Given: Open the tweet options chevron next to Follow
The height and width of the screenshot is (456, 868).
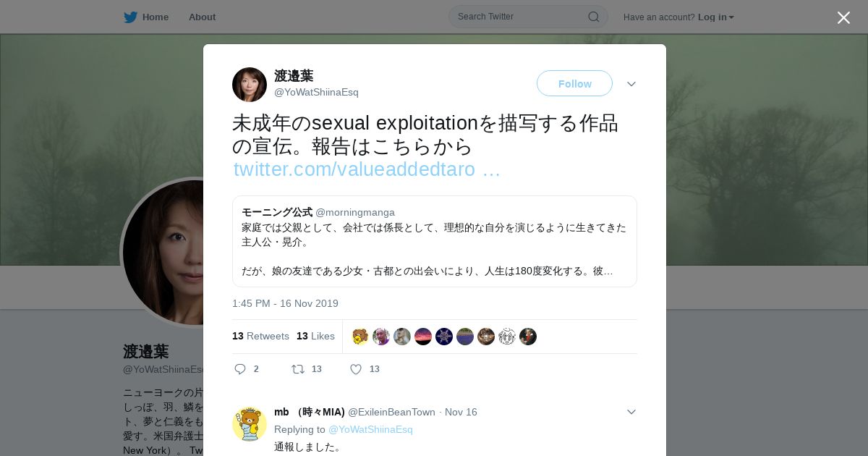Looking at the screenshot, I should click(631, 84).
